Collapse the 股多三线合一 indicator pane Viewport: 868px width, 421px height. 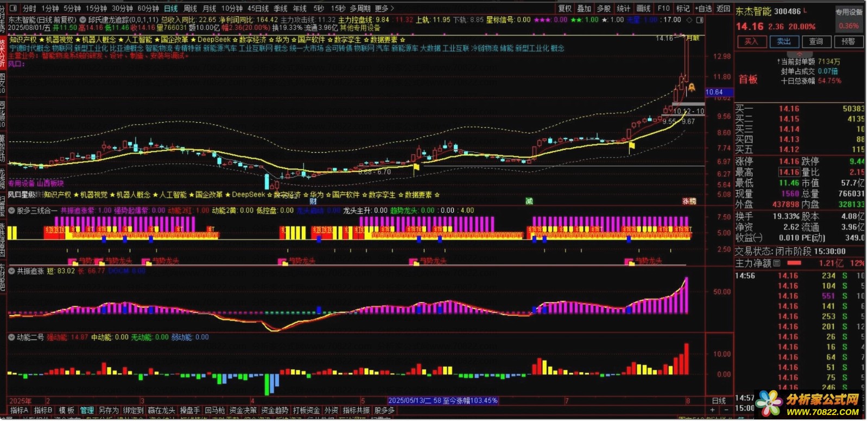click(11, 210)
